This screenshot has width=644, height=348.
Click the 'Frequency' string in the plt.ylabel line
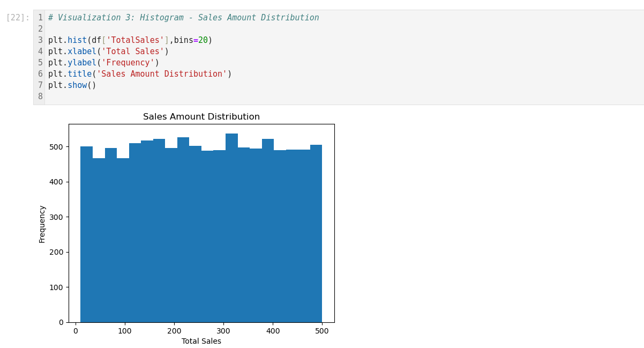pos(128,63)
